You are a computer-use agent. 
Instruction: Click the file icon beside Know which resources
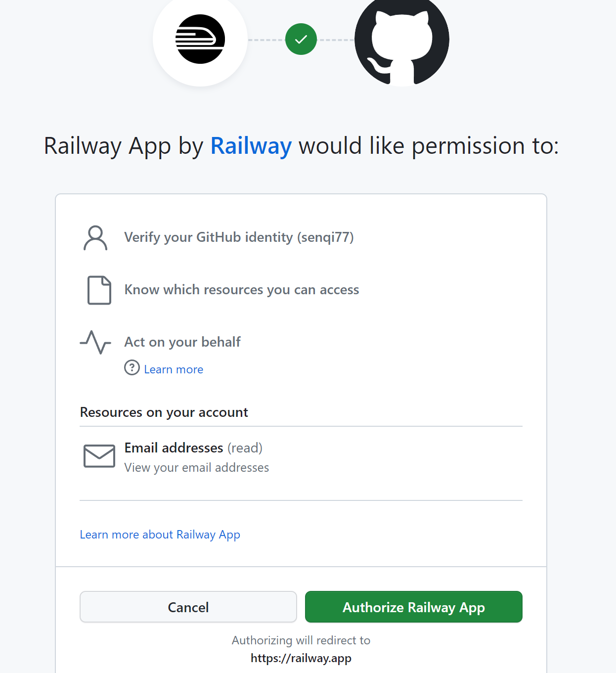(99, 290)
